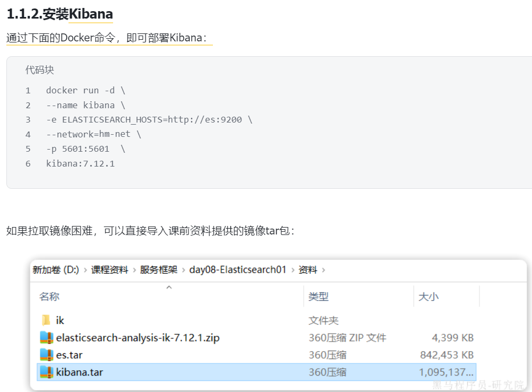Screen dimensions: 532x392
Task: Click the ik folder icon
Action: (x=46, y=320)
